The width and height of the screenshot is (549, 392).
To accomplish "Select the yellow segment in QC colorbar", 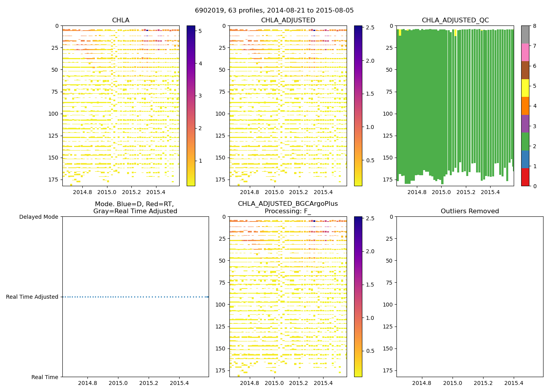I will 525,88.
